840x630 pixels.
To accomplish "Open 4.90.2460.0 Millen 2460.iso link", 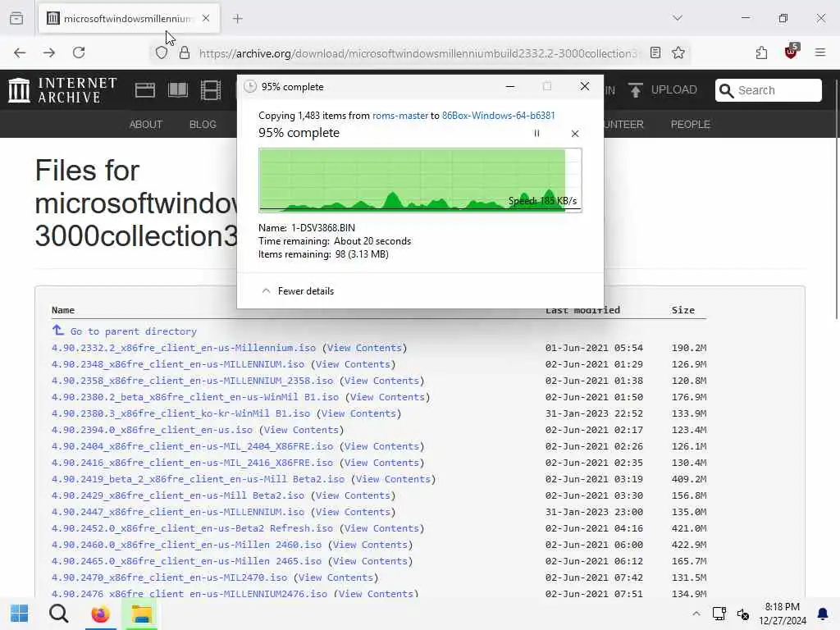I will (x=186, y=545).
